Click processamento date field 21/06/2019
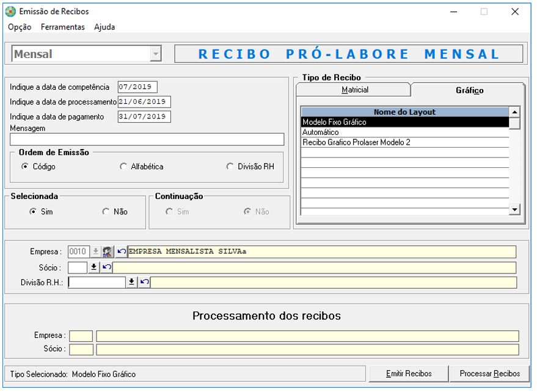This screenshot has height=392, width=537. tap(144, 103)
